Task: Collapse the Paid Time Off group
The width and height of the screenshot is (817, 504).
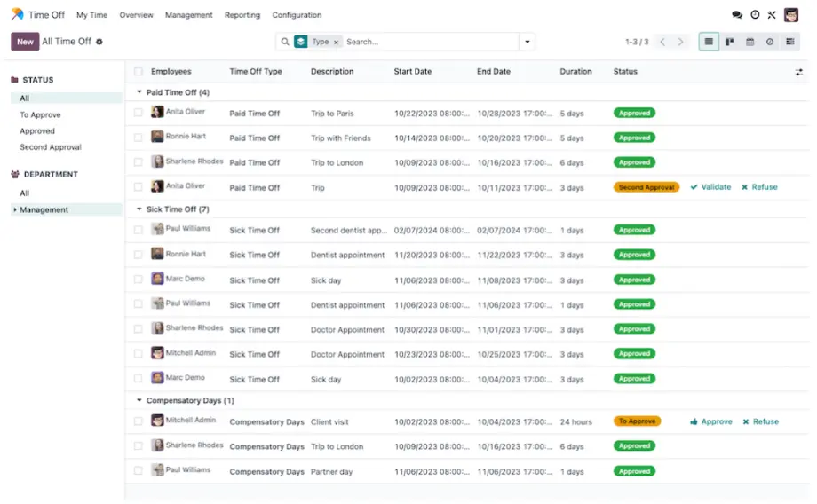Action: (139, 92)
